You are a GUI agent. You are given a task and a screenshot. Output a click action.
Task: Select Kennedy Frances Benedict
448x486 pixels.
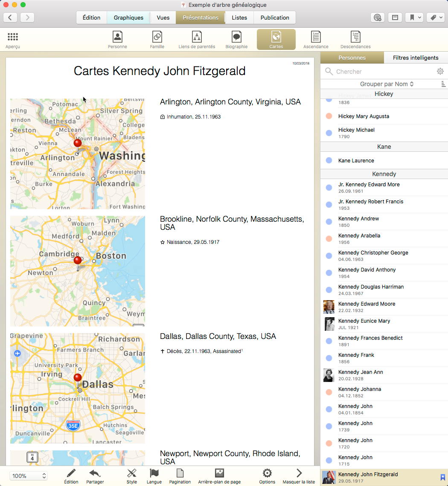pyautogui.click(x=384, y=341)
